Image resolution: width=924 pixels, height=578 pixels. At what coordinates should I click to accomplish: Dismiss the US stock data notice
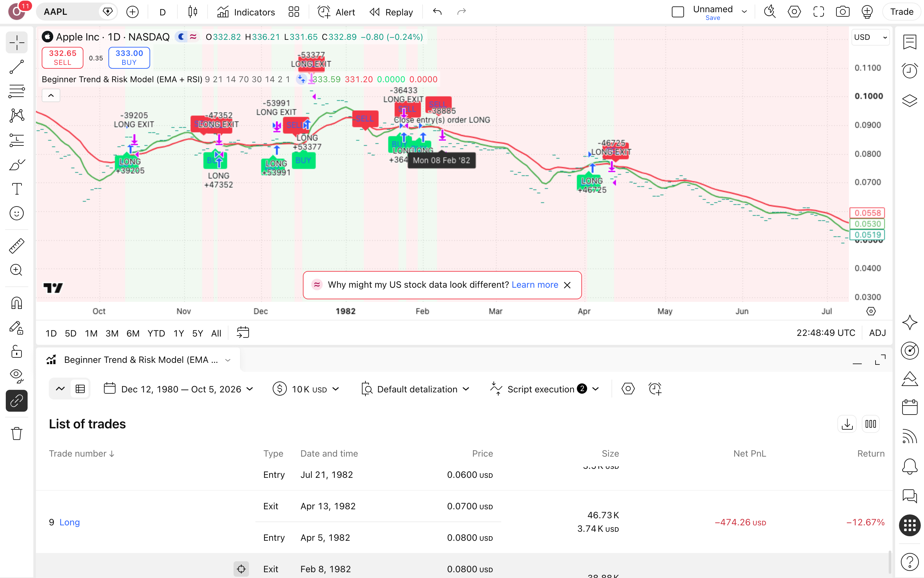(x=567, y=285)
